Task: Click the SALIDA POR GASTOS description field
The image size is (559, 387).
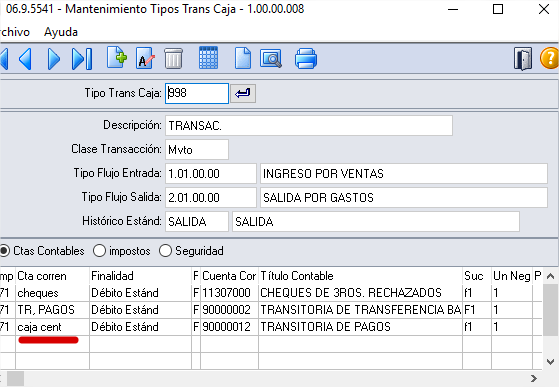Action: pyautogui.click(x=404, y=197)
